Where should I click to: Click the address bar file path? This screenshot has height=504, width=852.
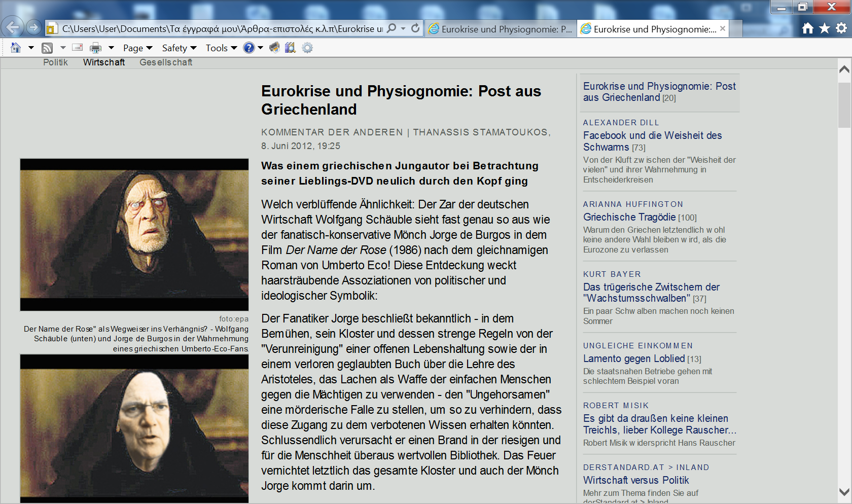(x=222, y=29)
